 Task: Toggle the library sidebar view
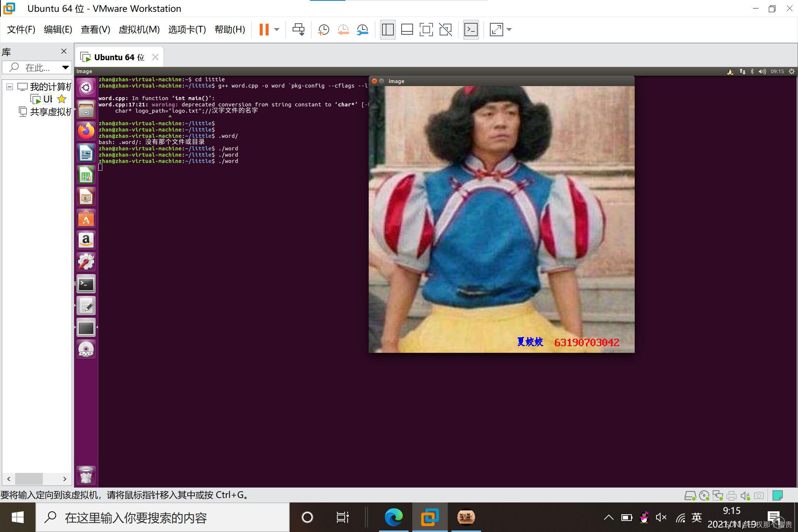click(388, 30)
